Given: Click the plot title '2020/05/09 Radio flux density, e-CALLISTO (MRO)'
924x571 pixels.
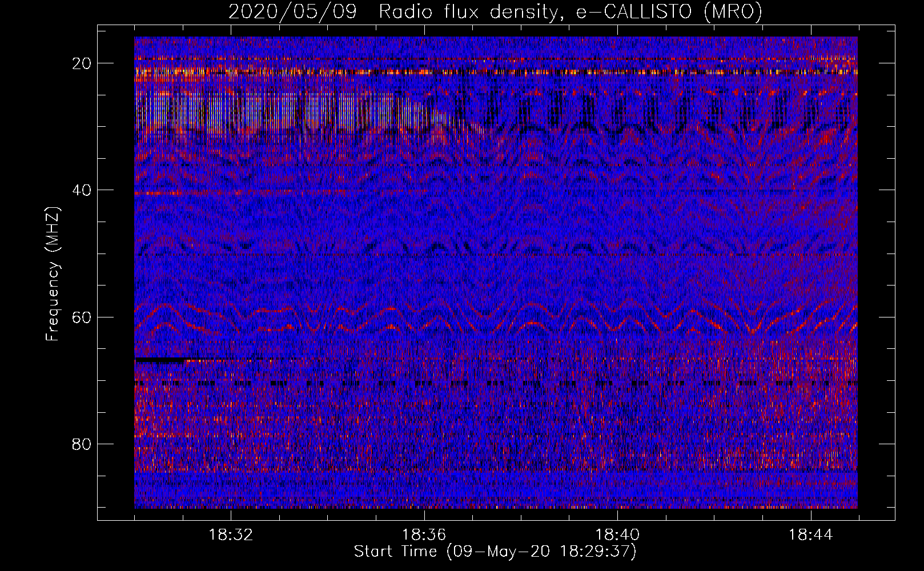Looking at the screenshot, I should click(495, 11).
